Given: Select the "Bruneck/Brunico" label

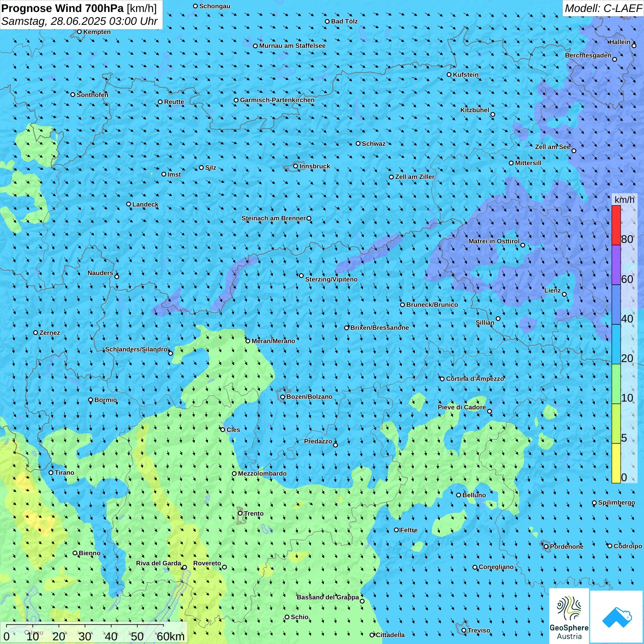Looking at the screenshot, I should tap(432, 305).
